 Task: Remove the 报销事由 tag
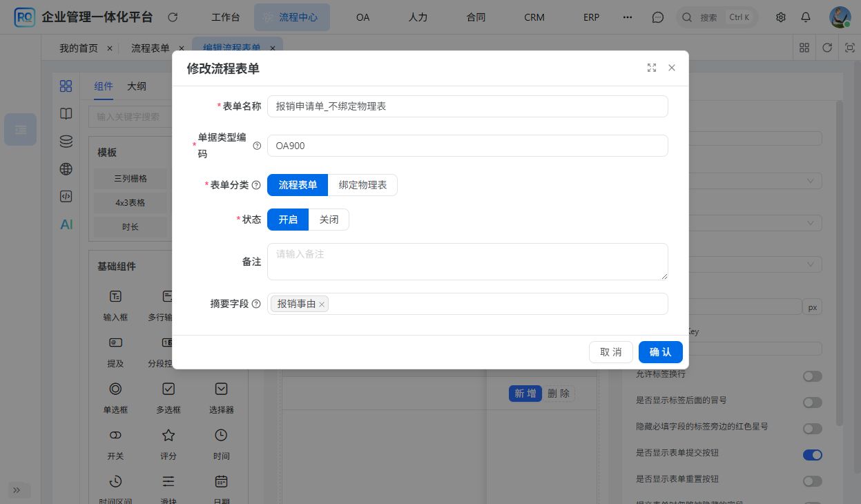click(322, 304)
